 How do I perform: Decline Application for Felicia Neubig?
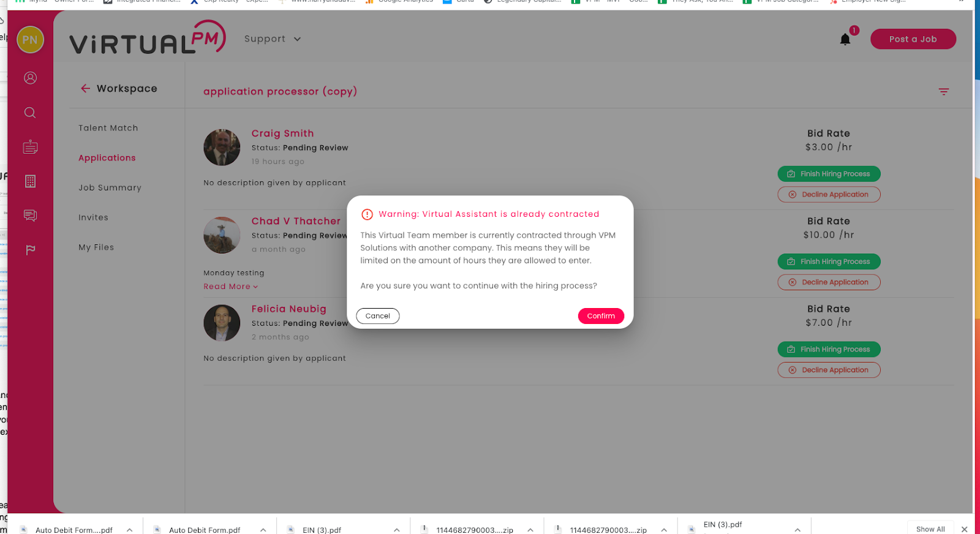(x=829, y=370)
